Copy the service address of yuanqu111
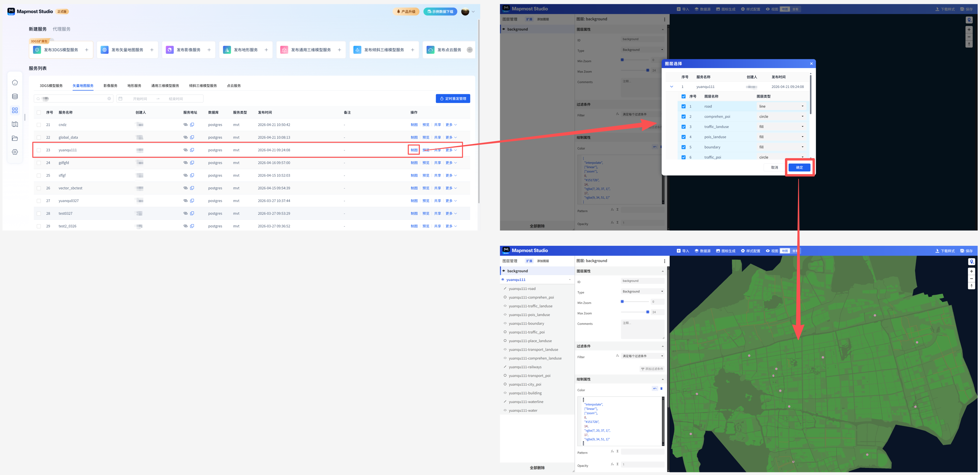The image size is (980, 475). coord(192,150)
